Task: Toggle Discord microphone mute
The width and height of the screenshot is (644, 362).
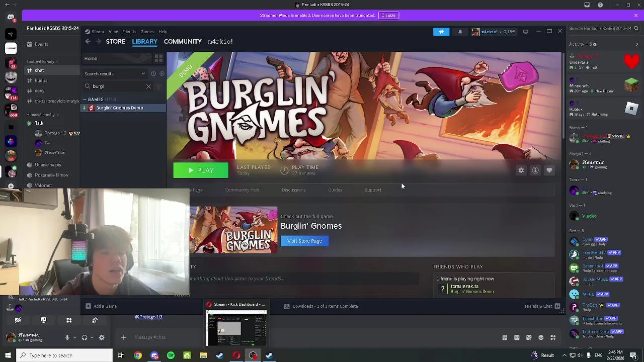Action: point(67,337)
